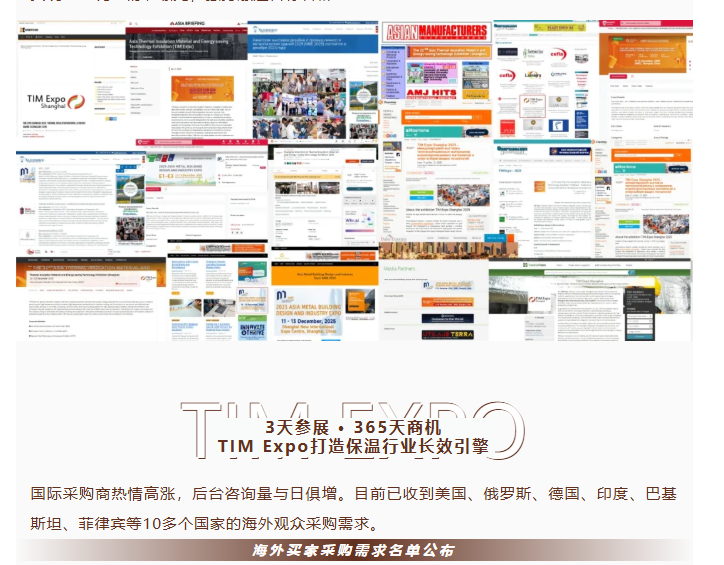Screen dimensions: 724x565
Task: Select the AMJ HITS banner in collage
Action: click(x=431, y=92)
